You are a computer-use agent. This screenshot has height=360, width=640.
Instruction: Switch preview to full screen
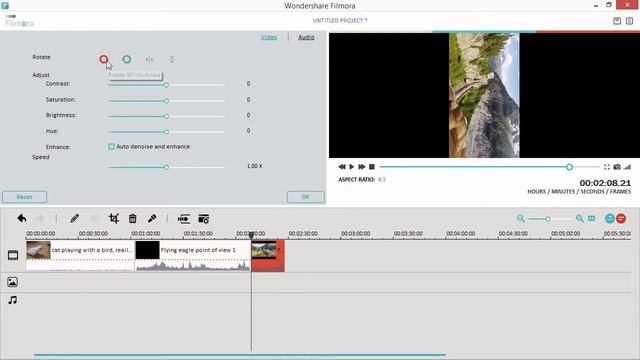(607, 167)
